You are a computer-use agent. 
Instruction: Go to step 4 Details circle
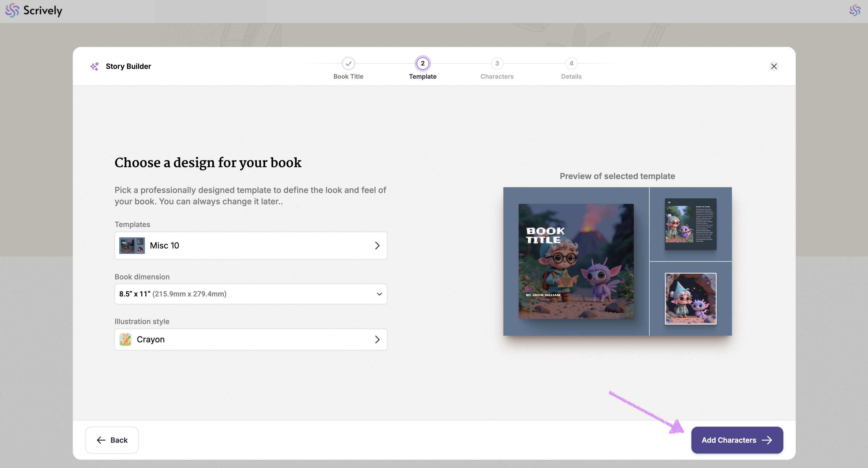pyautogui.click(x=571, y=63)
